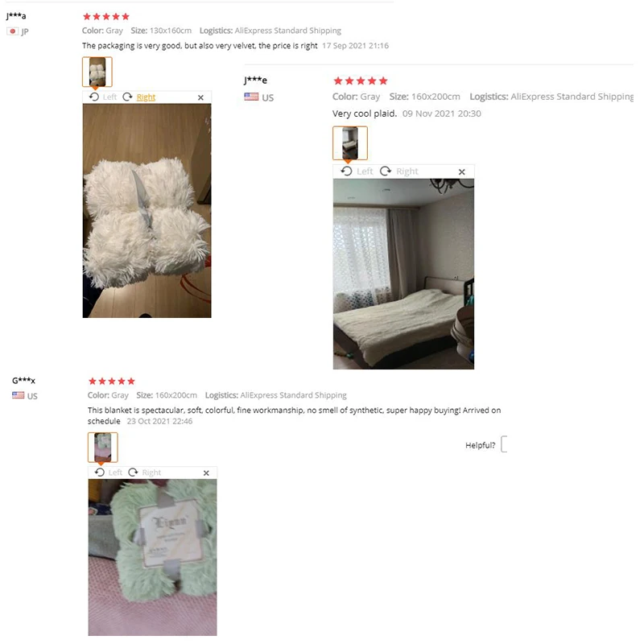This screenshot has width=644, height=644.
Task: Click the underlined Right rotate link
Action: click(x=146, y=97)
